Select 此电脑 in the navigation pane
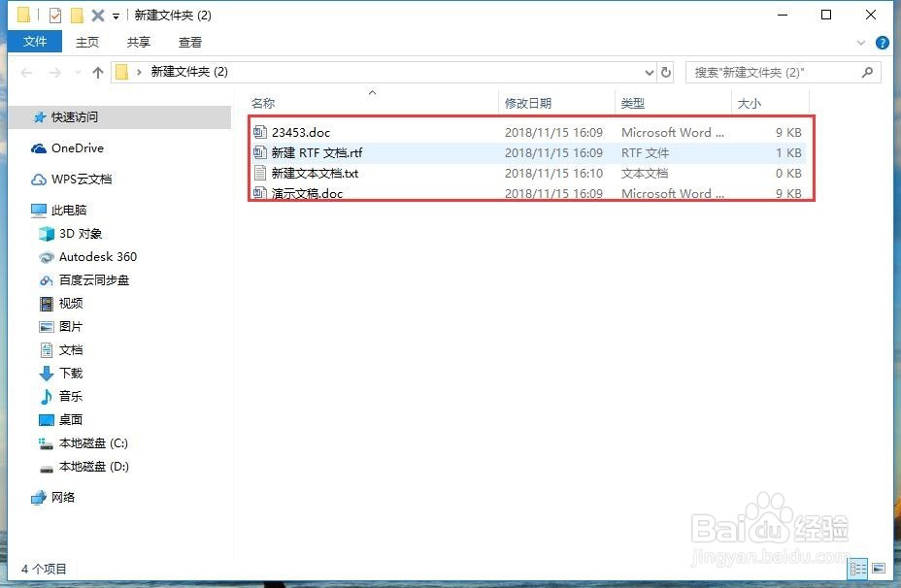The height and width of the screenshot is (588, 901). (69, 211)
